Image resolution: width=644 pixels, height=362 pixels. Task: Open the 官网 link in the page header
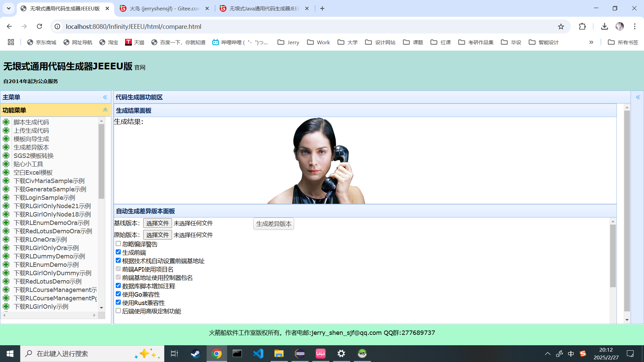click(140, 67)
